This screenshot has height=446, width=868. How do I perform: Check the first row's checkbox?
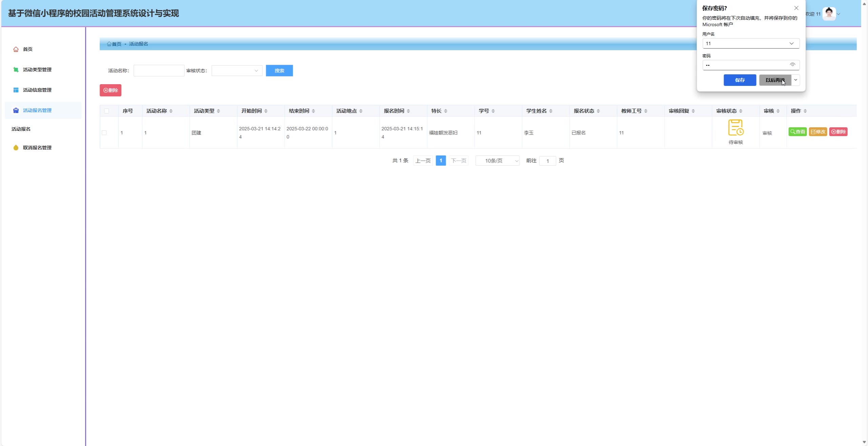pyautogui.click(x=104, y=133)
